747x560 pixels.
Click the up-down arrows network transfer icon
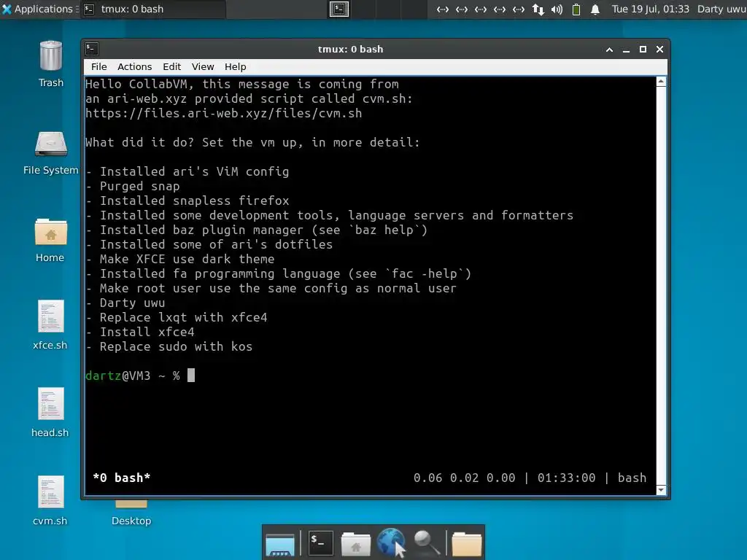point(538,9)
